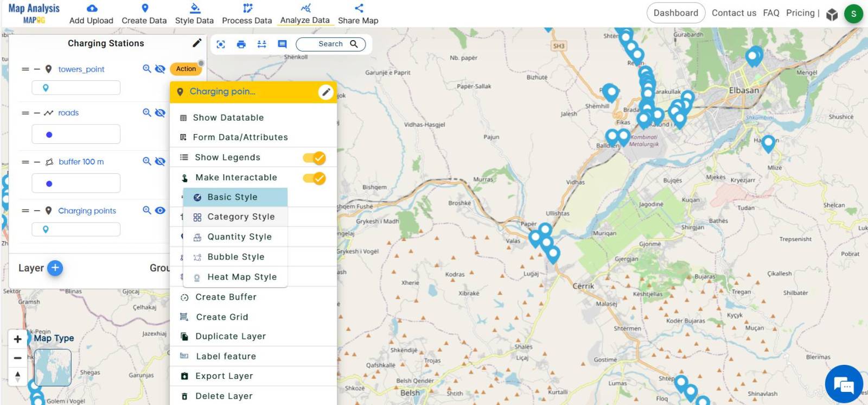Screen dimensions: 868x405
Task: Open the Process Data menu
Action: [247, 14]
